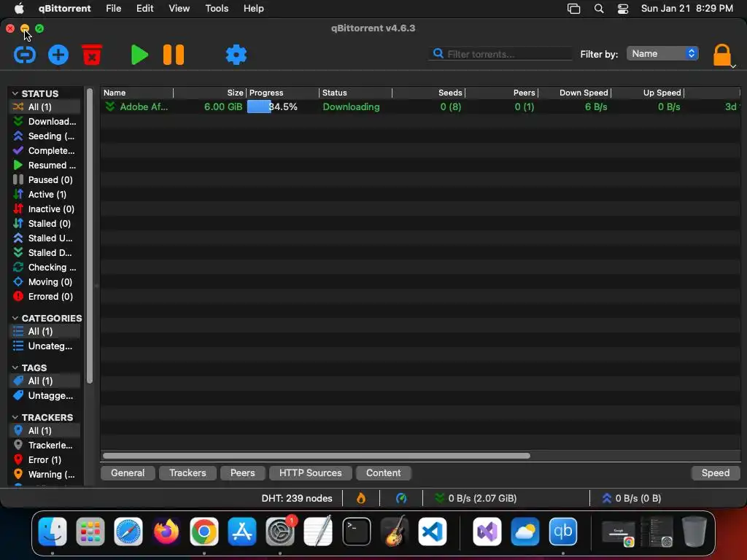Viewport: 747px width, 560px height.
Task: Open Spotlight search in menu bar
Action: click(x=599, y=9)
